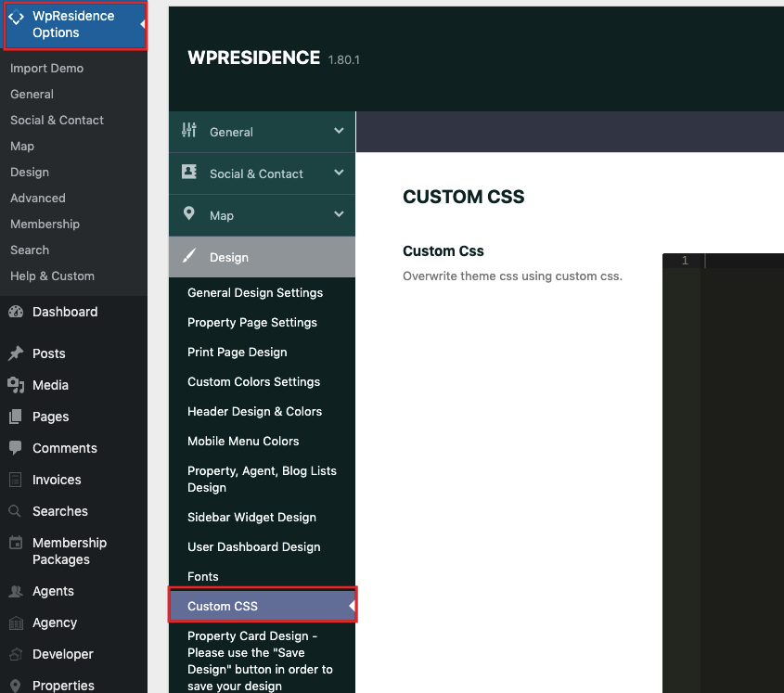Open Import Demo submenu item
The width and height of the screenshot is (784, 693).
point(47,68)
